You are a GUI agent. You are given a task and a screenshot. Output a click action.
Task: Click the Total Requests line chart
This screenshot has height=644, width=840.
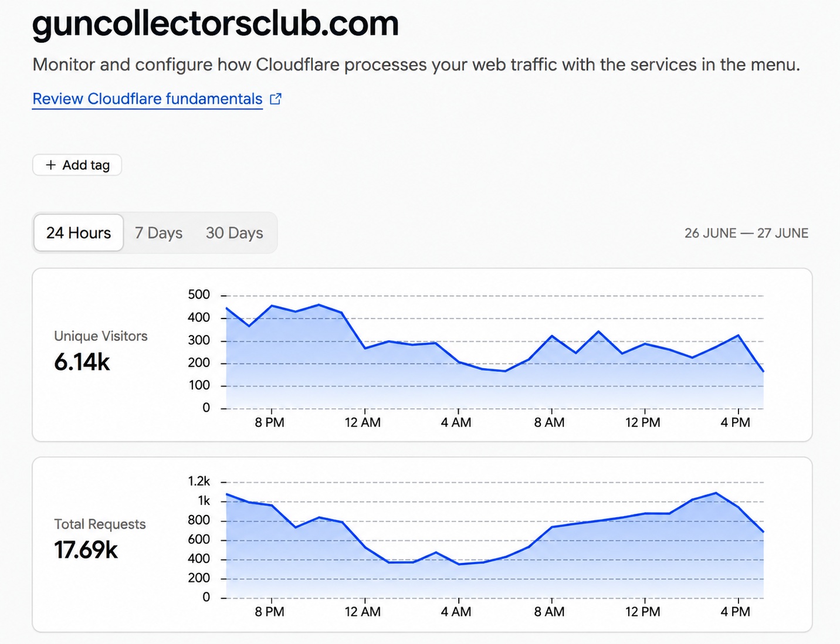pos(494,540)
